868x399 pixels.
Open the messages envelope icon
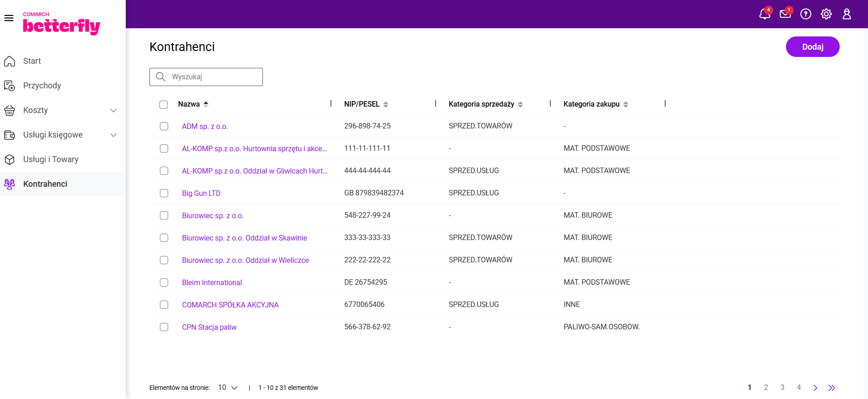[x=785, y=14]
